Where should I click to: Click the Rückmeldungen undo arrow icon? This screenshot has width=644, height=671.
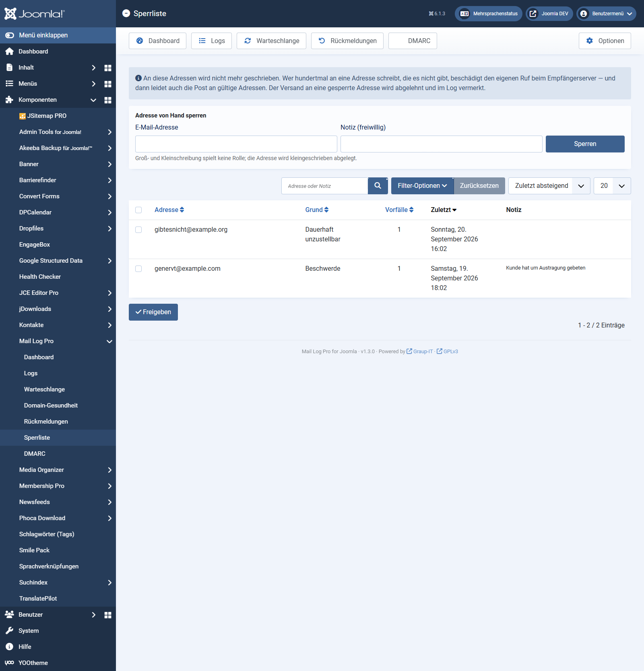pos(322,41)
